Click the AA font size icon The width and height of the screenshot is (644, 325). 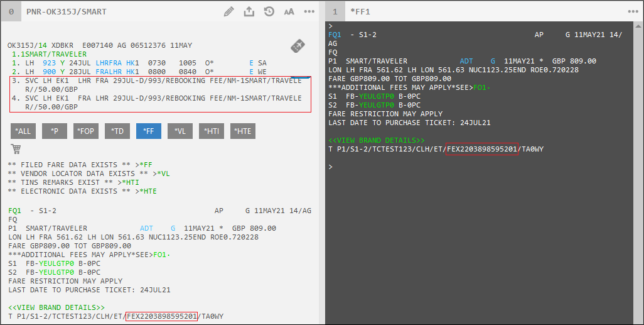click(289, 11)
